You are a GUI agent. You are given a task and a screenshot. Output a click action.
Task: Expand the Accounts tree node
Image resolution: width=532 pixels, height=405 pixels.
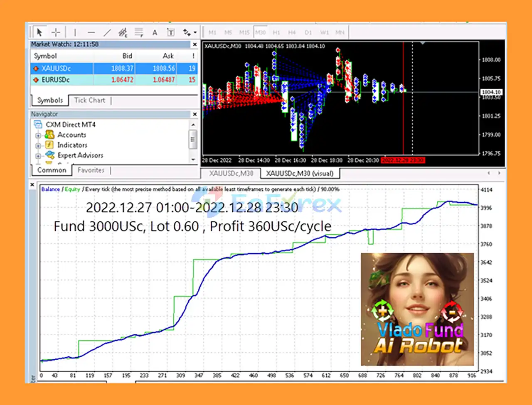coord(38,135)
